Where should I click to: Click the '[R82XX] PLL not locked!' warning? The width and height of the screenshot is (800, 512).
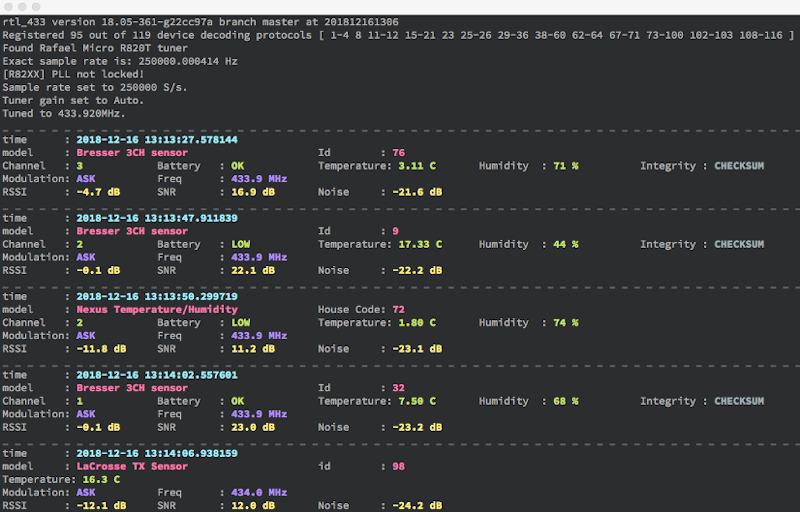[75, 74]
